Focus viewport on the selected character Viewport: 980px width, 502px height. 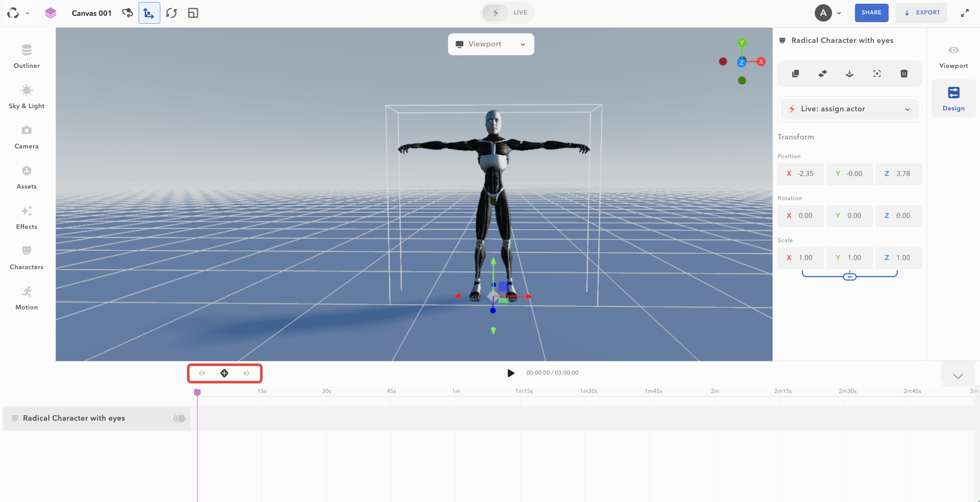pos(877,74)
